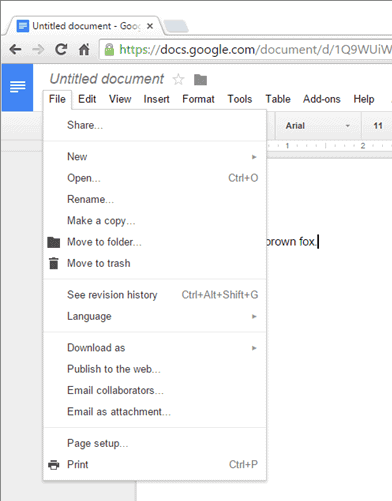The image size is (392, 501).
Task: Open a new browser tab
Action: click(x=176, y=26)
